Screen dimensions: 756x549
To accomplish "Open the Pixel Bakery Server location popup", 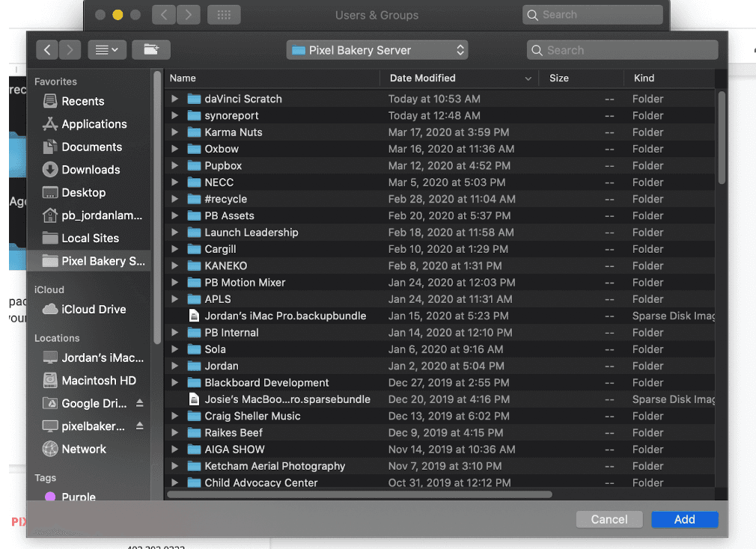I will pos(377,50).
